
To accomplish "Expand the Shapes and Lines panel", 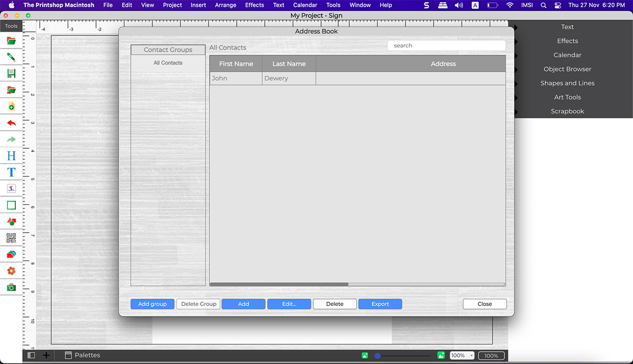I will [567, 83].
